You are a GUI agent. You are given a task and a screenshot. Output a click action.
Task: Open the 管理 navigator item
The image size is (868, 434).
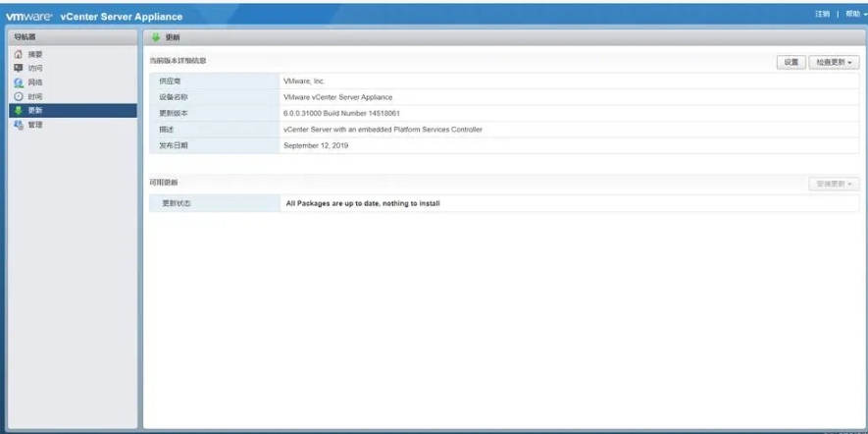[74, 125]
